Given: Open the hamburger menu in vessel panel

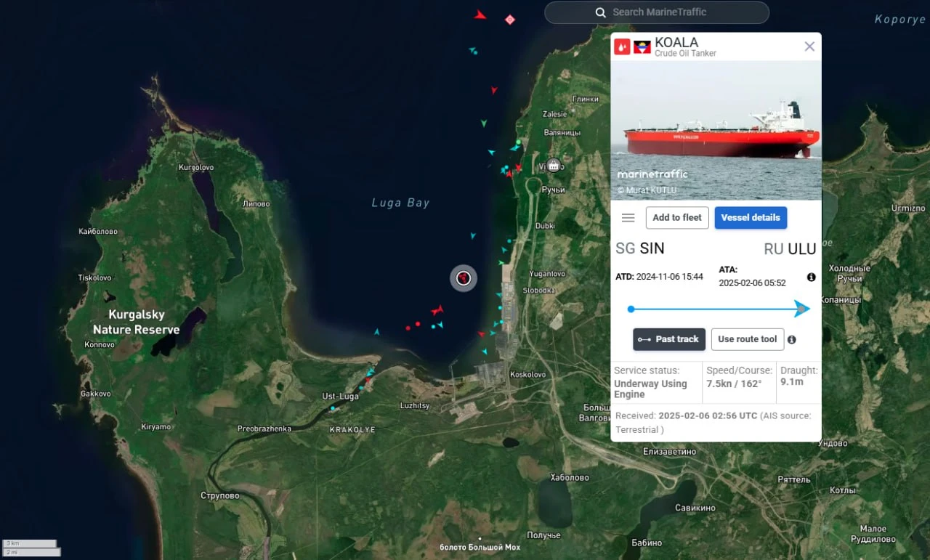Looking at the screenshot, I should (628, 218).
